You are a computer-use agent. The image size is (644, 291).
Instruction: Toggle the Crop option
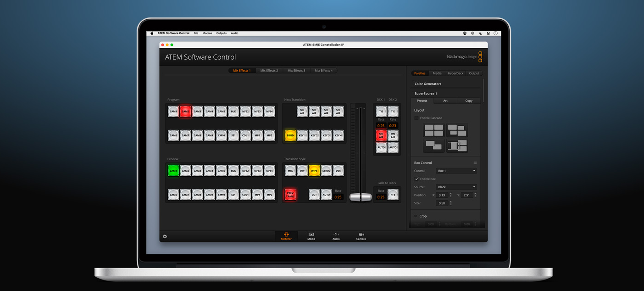[x=416, y=216]
